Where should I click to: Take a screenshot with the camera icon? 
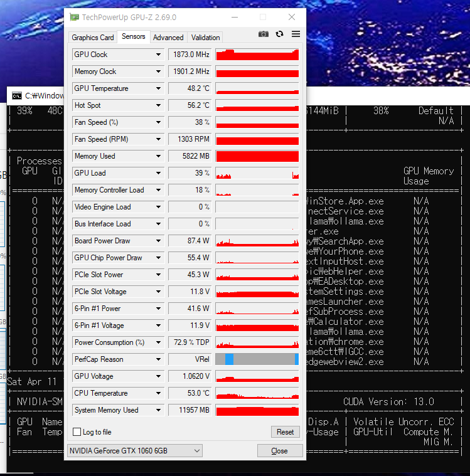264,34
